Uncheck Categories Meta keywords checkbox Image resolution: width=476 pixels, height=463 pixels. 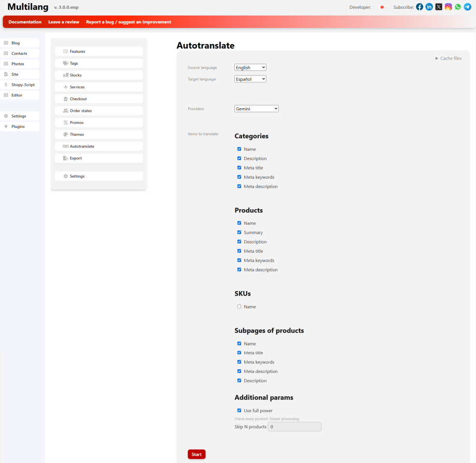pos(239,177)
